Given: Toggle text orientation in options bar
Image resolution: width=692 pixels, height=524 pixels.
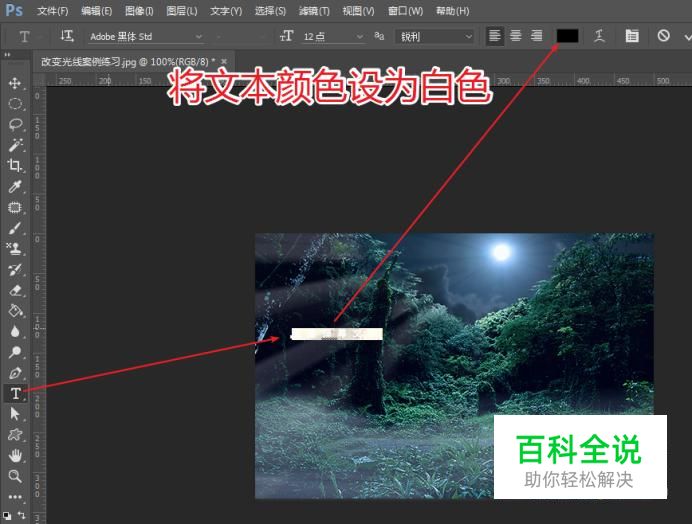Looking at the screenshot, I should [x=67, y=36].
